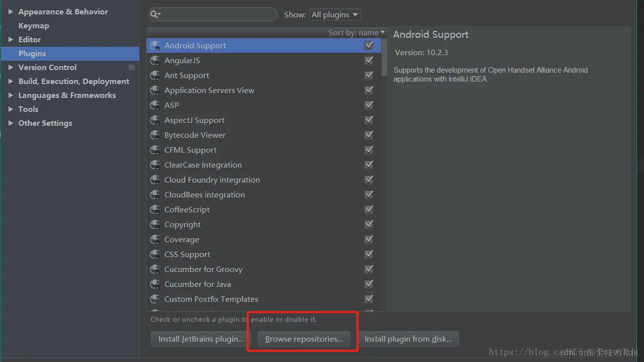Image resolution: width=644 pixels, height=362 pixels.
Task: Expand the Other Settings node
Action: click(11, 123)
